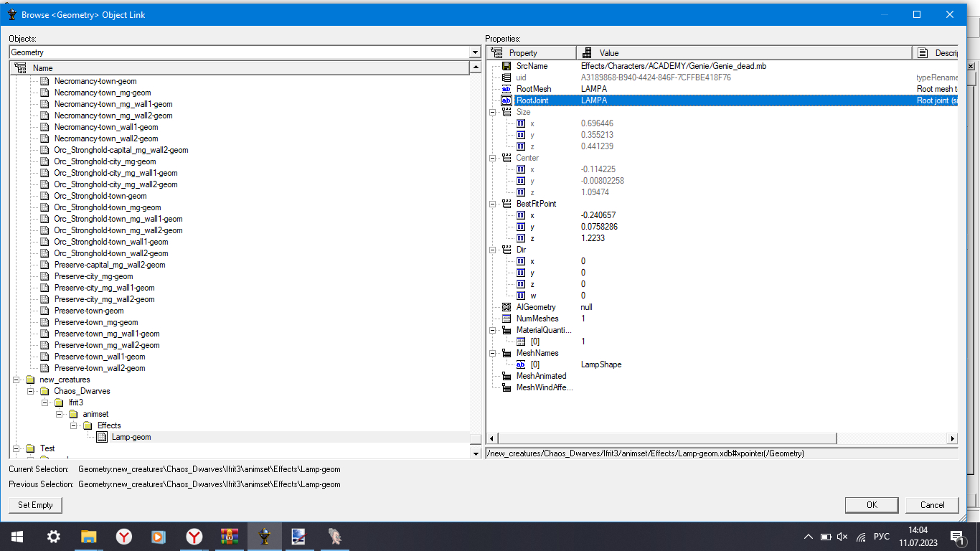The height and width of the screenshot is (551, 980).
Task: Click the Property column header
Action: (x=531, y=52)
